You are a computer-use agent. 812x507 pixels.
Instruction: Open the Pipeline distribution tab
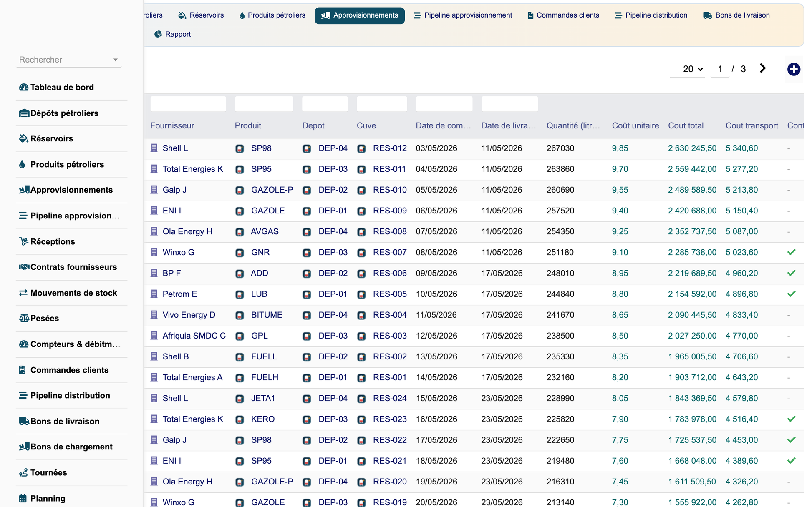(x=651, y=15)
